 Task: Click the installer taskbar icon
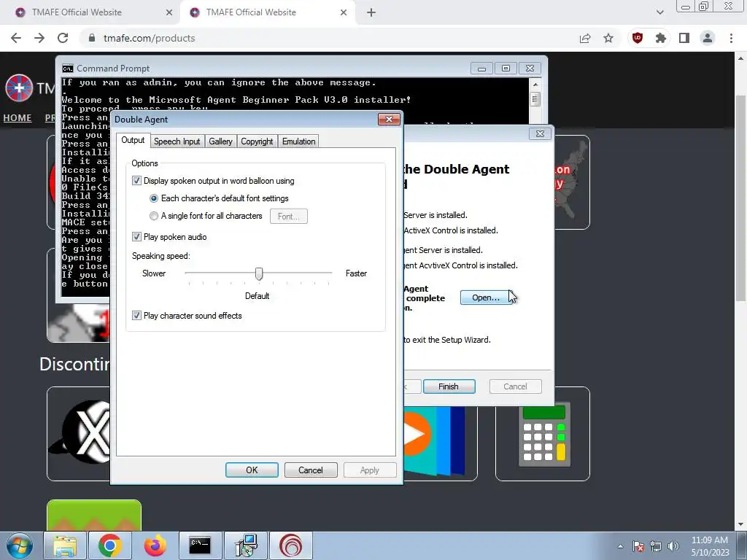(246, 545)
